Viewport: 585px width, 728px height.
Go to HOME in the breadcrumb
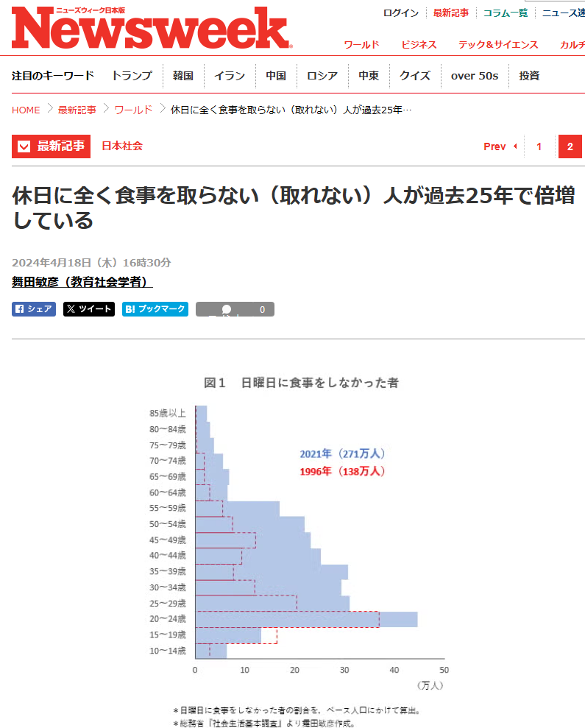[x=26, y=110]
